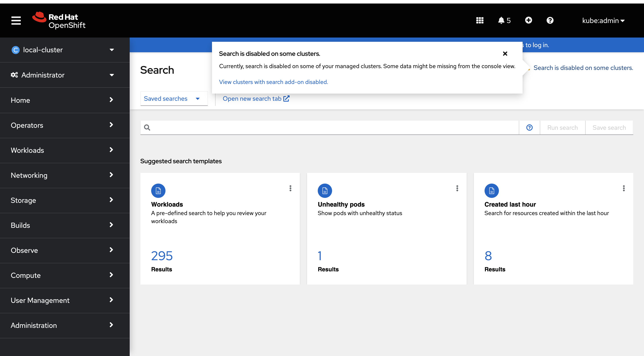Screen dimensions: 644x356
Task: Open the help question mark menu
Action: tap(550, 21)
